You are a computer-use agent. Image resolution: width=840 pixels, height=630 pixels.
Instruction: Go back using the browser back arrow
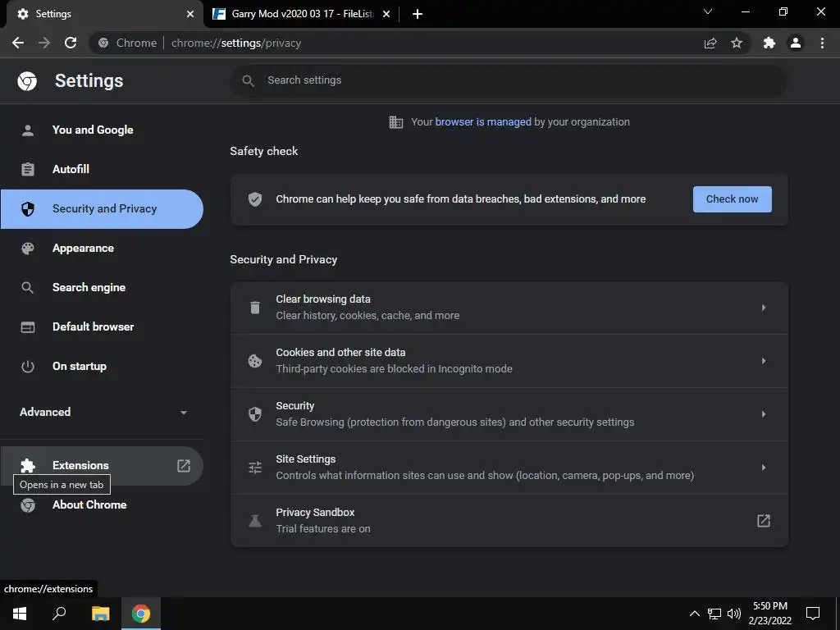click(18, 43)
